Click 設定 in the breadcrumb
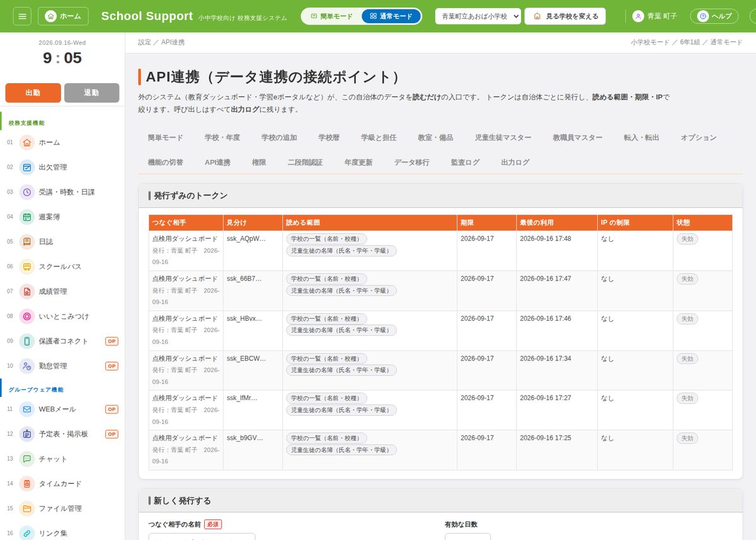This screenshot has width=756, height=540. click(145, 42)
